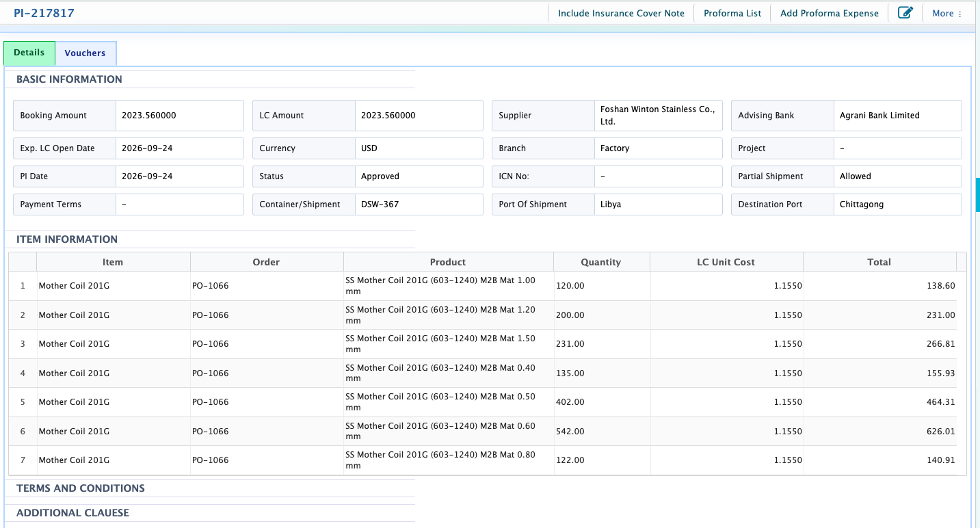Image resolution: width=980 pixels, height=528 pixels.
Task: Click quantity 200.00 in row 2
Action: [570, 315]
